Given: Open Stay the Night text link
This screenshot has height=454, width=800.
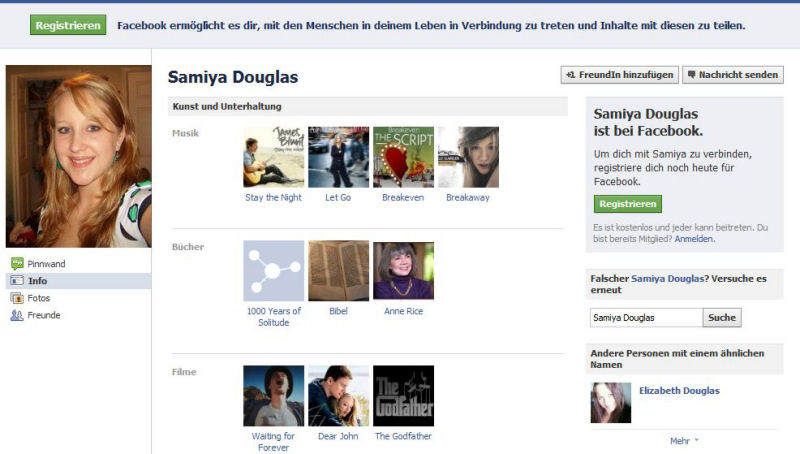Looking at the screenshot, I should (x=273, y=197).
